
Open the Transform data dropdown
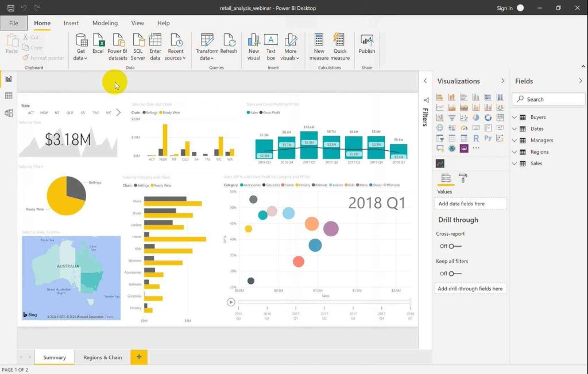[207, 47]
